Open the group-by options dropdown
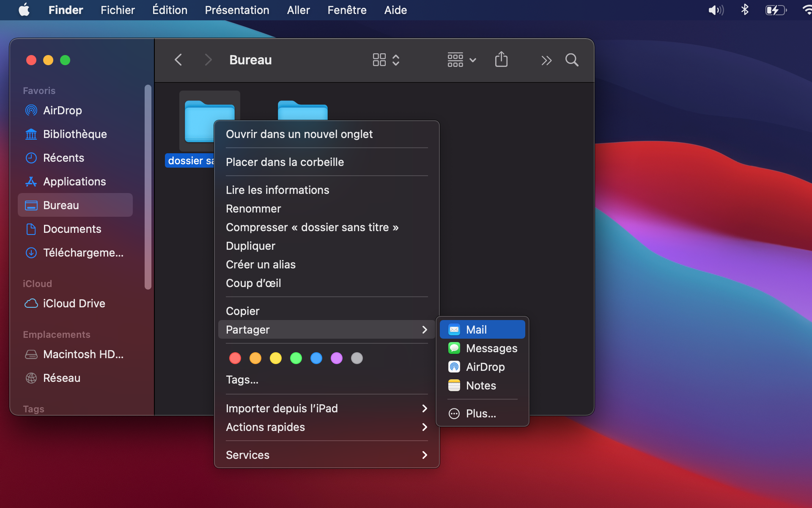 462,60
